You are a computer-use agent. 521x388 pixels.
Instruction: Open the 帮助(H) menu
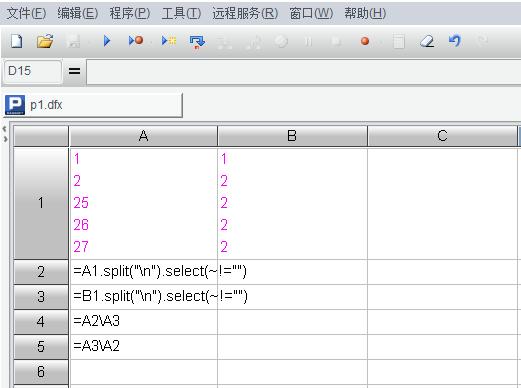tap(365, 13)
